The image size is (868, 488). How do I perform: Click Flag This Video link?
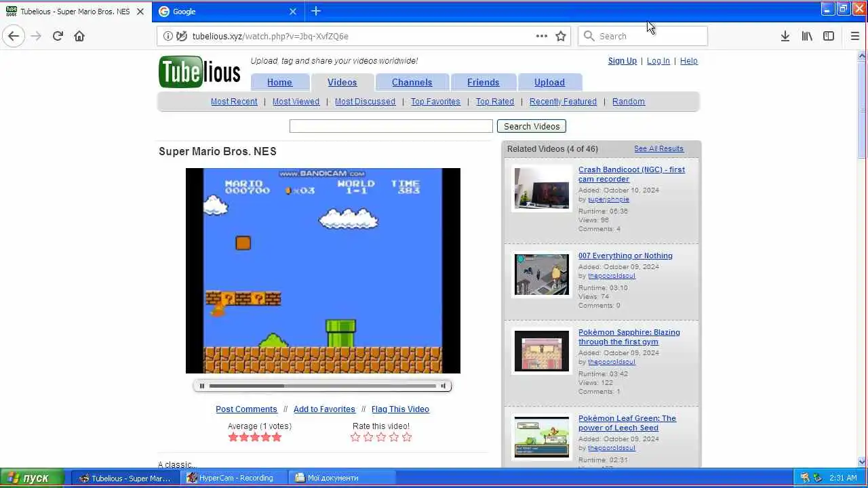coord(400,409)
